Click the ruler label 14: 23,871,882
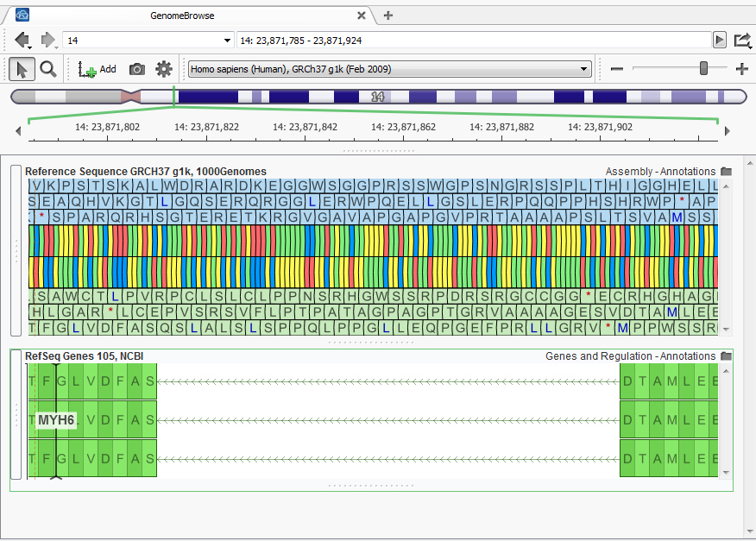 502,128
